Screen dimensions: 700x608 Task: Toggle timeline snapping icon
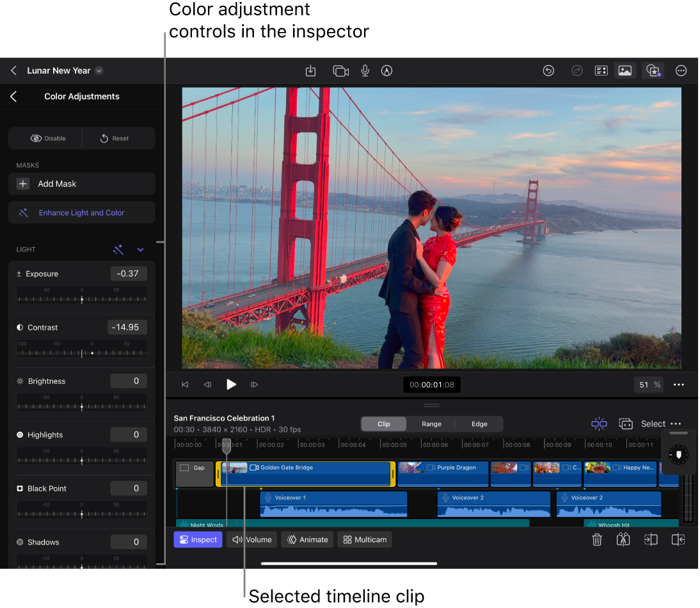pos(599,424)
